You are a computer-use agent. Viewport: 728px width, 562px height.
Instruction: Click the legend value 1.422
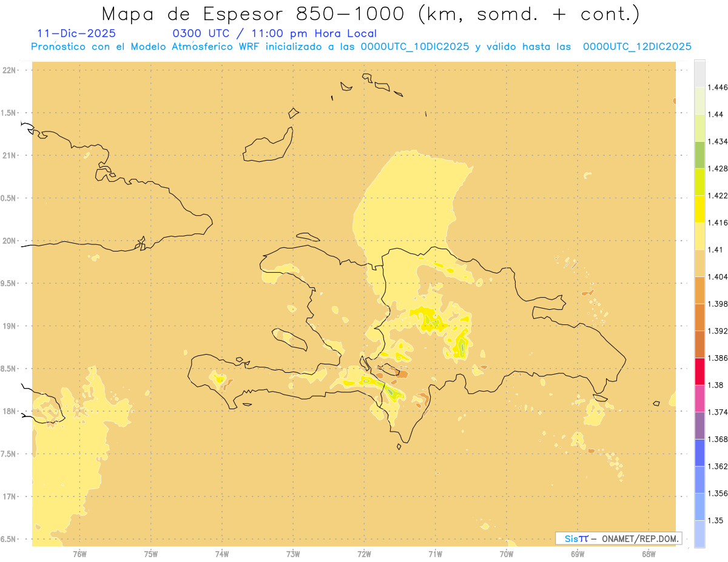(718, 195)
